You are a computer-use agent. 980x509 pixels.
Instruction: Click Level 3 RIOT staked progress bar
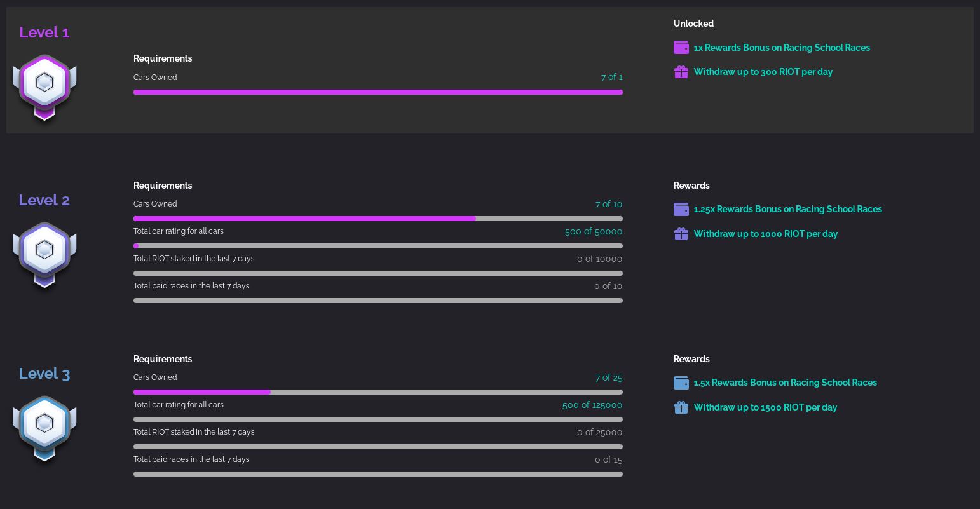tap(378, 447)
